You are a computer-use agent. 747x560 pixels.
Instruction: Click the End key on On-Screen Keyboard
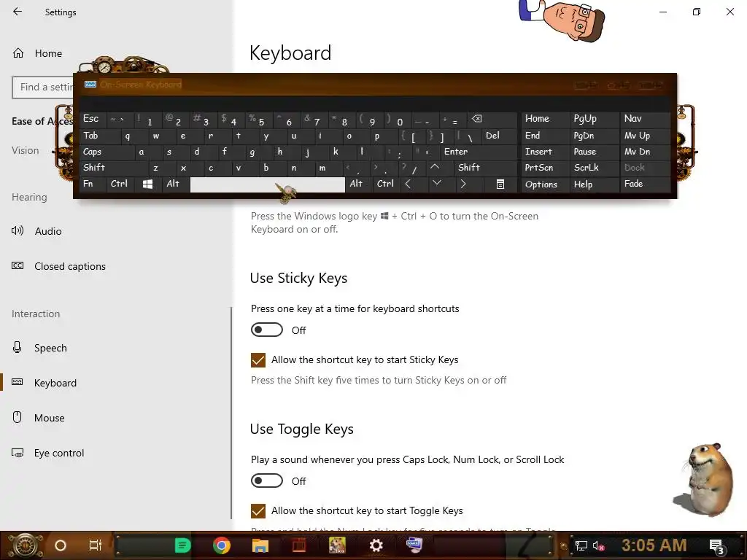pyautogui.click(x=546, y=136)
